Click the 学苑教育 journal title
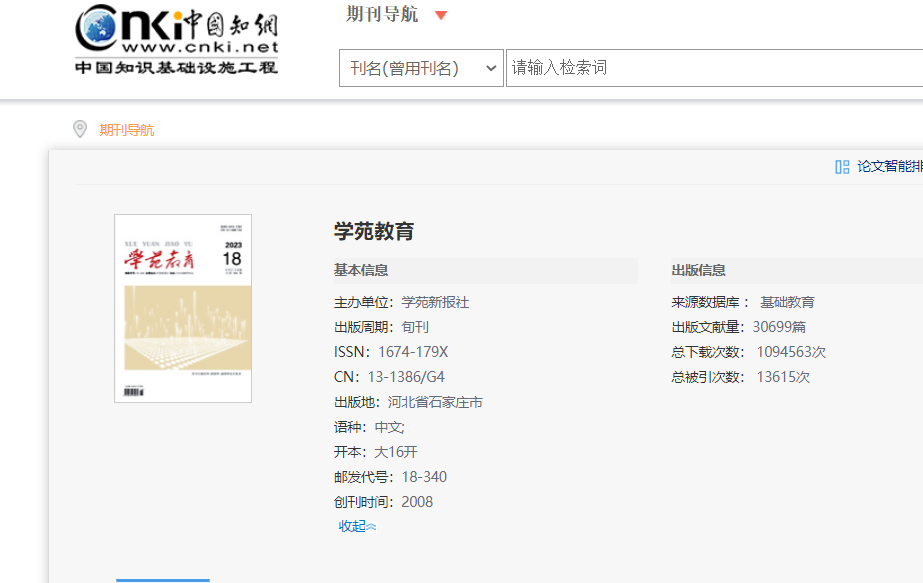Image resolution: width=923 pixels, height=583 pixels. [x=374, y=231]
